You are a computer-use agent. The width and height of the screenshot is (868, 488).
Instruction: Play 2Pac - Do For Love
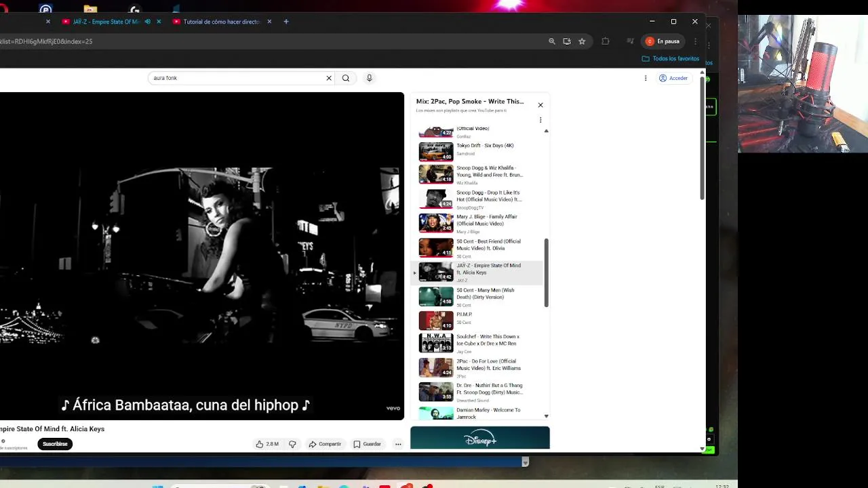pos(488,365)
